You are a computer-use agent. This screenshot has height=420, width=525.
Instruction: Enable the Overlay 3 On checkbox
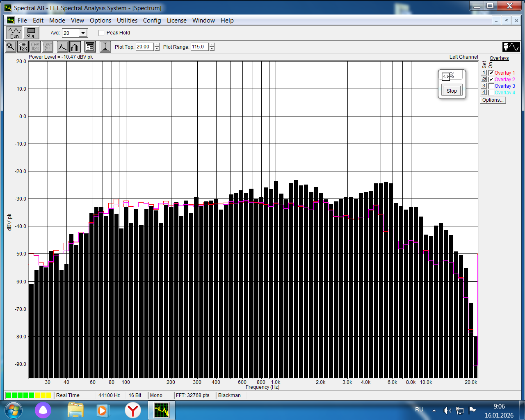pyautogui.click(x=491, y=86)
